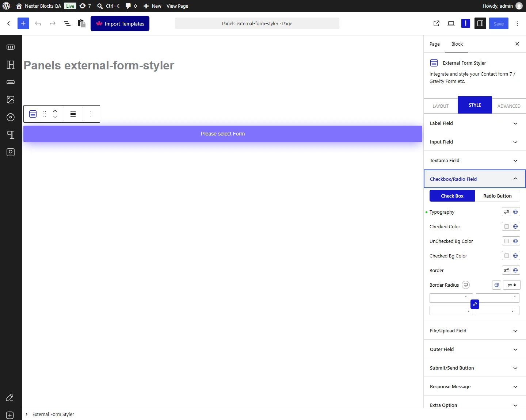
Task: Click the Please select Form bar
Action: click(x=223, y=134)
